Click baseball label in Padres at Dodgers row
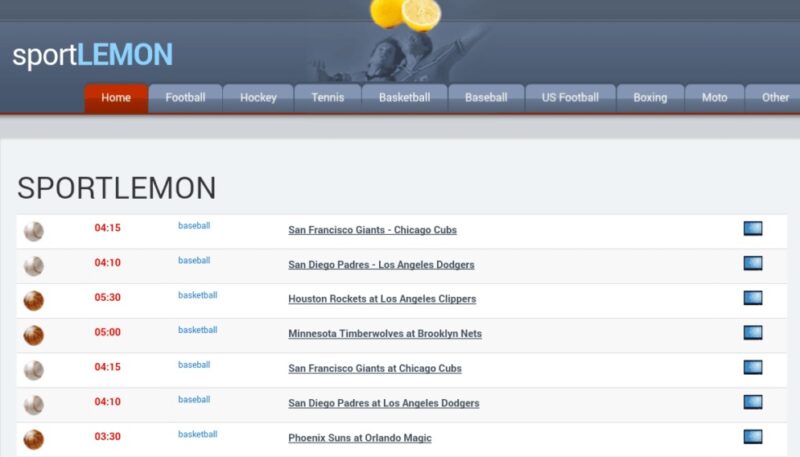Image resolution: width=800 pixels, height=457 pixels. (x=194, y=399)
